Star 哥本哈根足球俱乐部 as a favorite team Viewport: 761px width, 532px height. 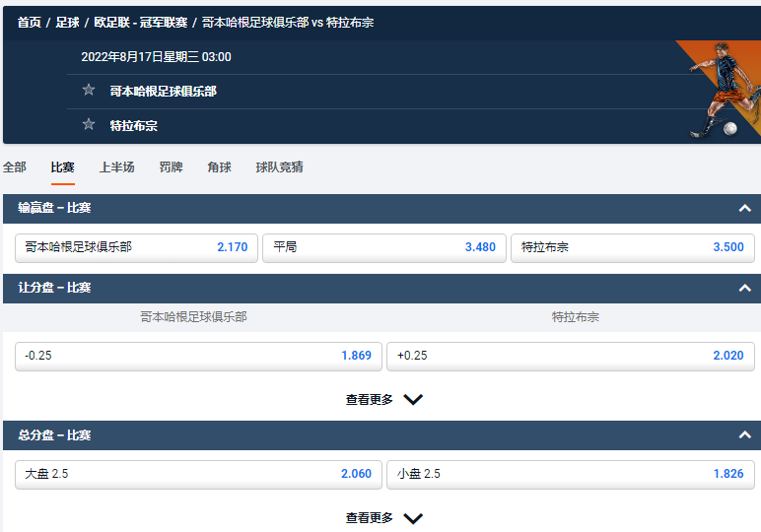coord(89,91)
